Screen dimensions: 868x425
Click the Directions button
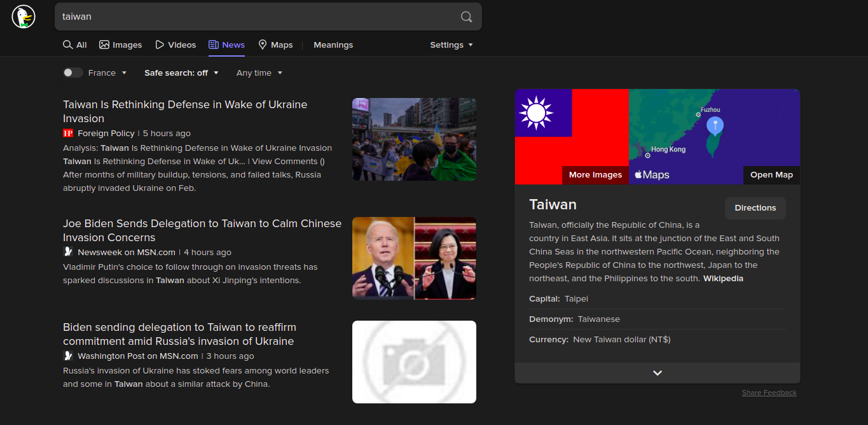click(755, 208)
